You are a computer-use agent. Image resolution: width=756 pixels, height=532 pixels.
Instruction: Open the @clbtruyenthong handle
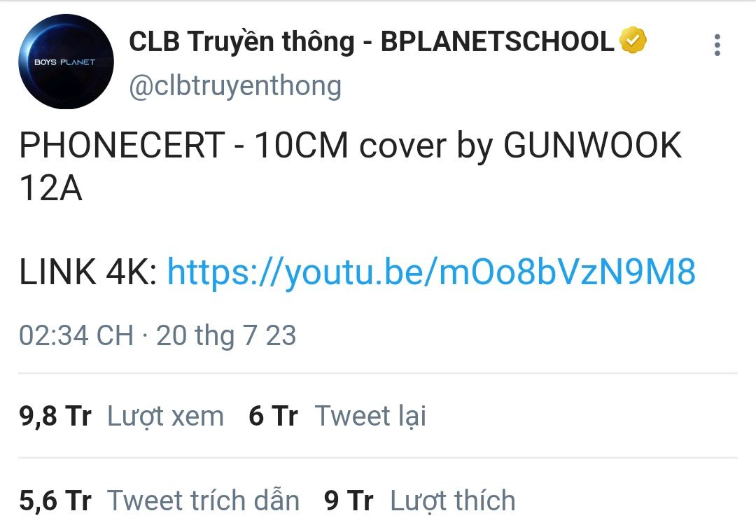[x=235, y=86]
